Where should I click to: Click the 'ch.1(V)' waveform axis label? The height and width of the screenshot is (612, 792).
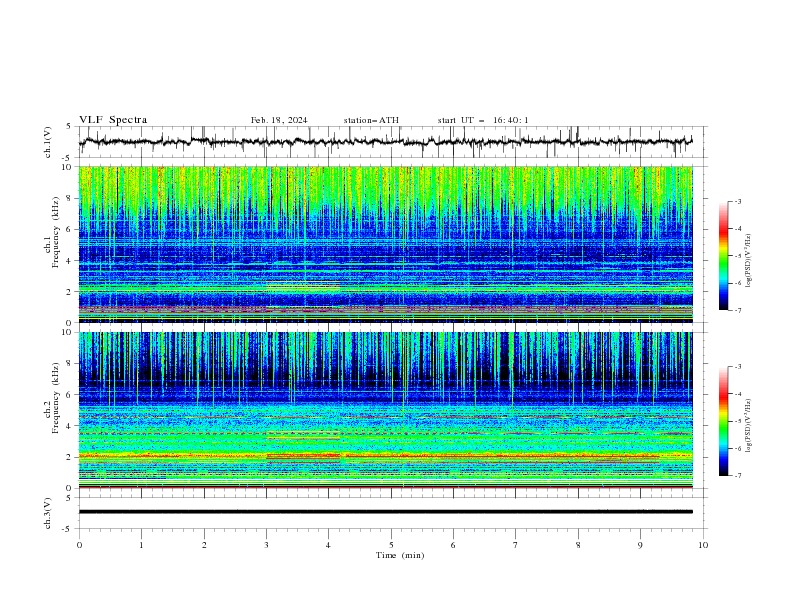(x=48, y=142)
